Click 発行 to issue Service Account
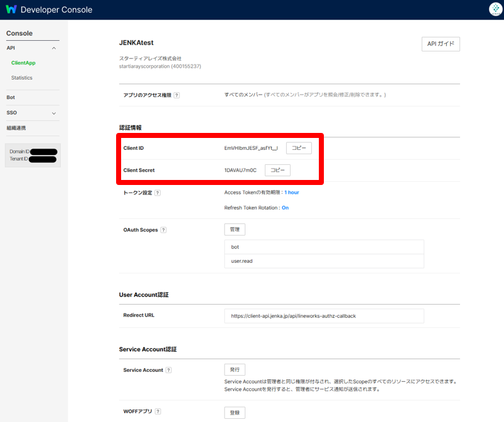 point(235,370)
